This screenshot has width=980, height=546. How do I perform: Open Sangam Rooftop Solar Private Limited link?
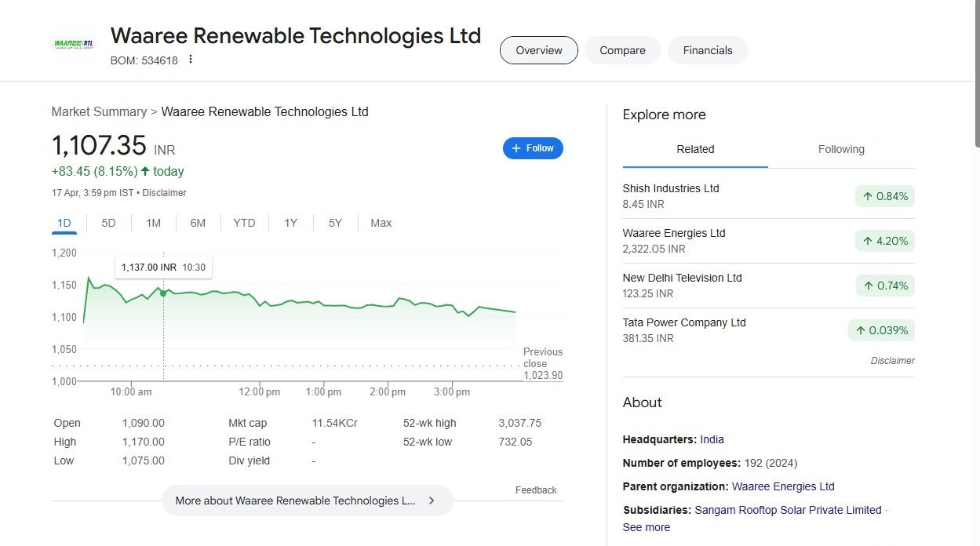tap(788, 510)
